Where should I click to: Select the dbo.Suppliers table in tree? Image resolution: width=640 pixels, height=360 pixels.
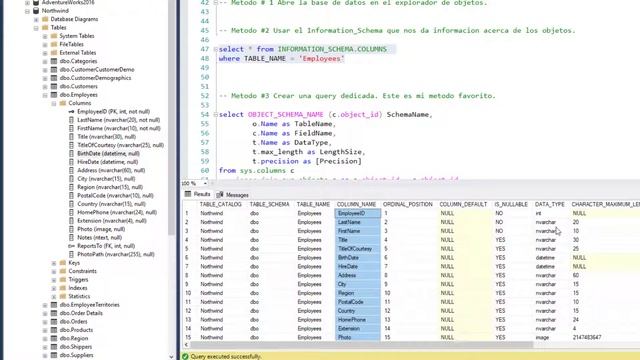76,355
